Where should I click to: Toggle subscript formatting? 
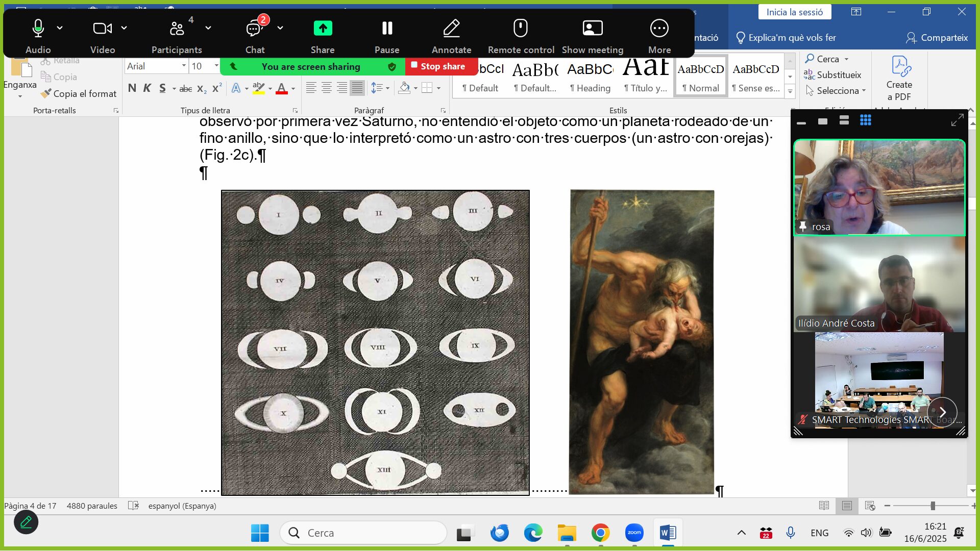(202, 89)
